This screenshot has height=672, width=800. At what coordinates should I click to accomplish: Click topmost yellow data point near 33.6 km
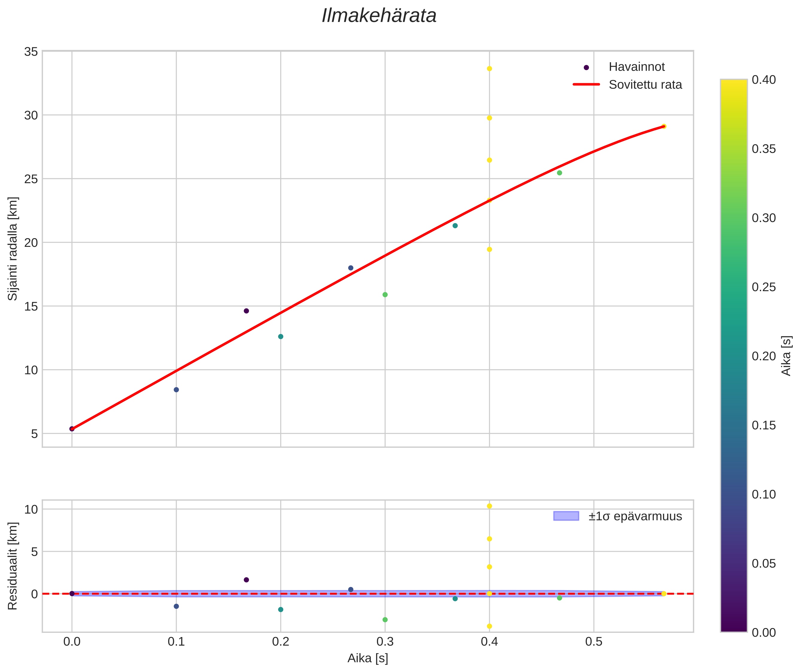[490, 69]
